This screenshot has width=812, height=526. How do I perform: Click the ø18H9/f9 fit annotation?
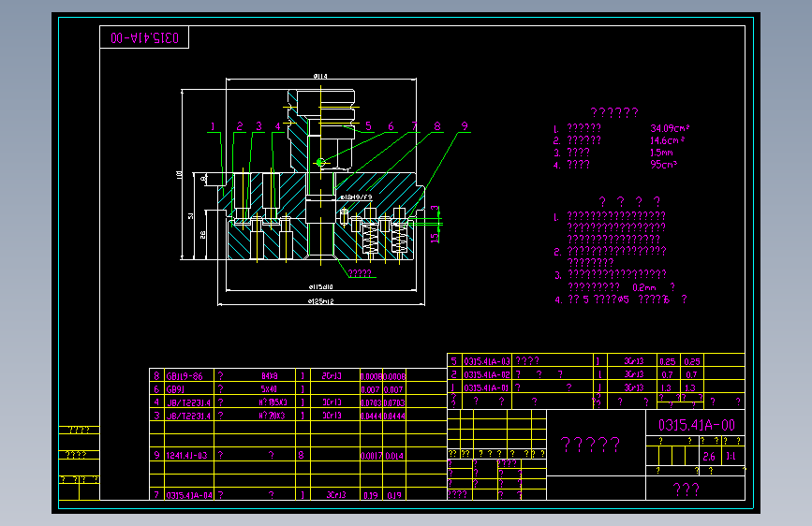[356, 197]
